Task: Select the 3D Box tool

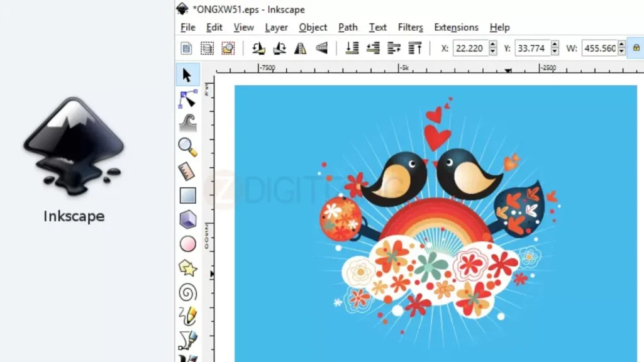Action: [187, 219]
